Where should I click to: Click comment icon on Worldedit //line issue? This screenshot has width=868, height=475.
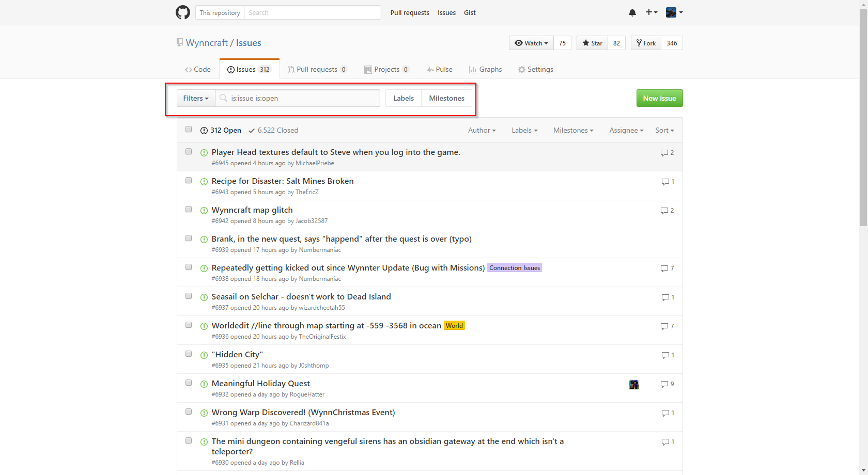[x=664, y=326]
